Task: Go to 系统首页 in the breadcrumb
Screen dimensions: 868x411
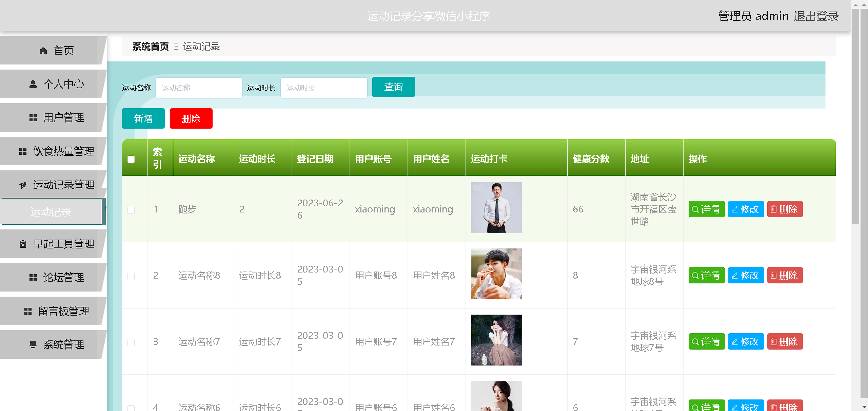Action: 151,46
